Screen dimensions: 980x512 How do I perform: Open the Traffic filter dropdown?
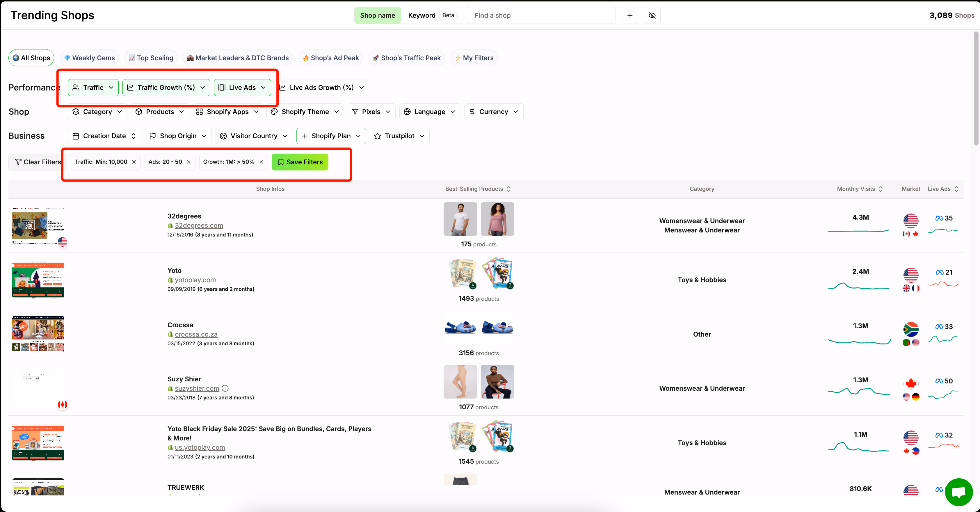(x=93, y=87)
